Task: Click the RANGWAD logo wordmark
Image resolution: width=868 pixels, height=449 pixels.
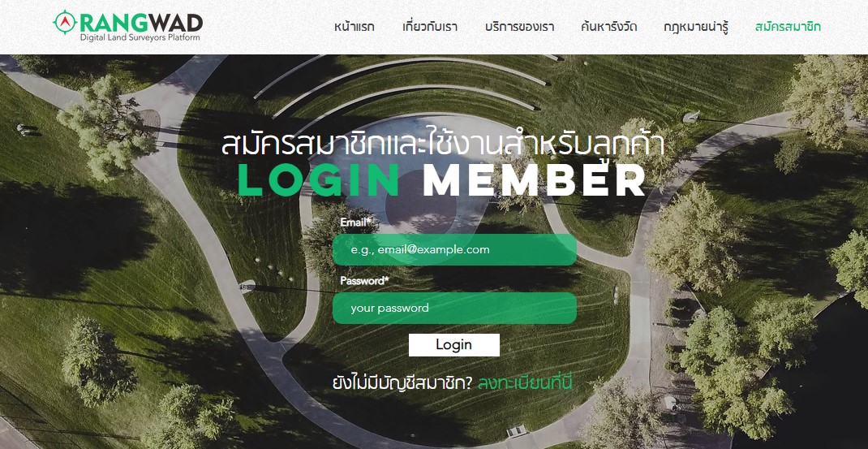Action: 141,23
